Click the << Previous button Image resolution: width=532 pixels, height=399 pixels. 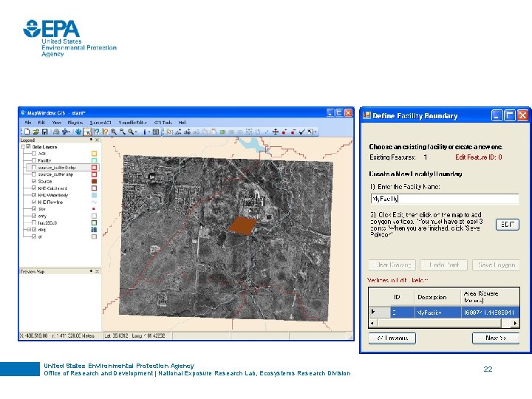coord(392,338)
